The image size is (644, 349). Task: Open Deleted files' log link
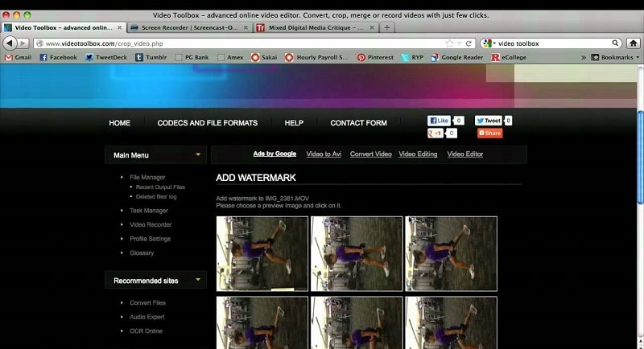[x=156, y=197]
